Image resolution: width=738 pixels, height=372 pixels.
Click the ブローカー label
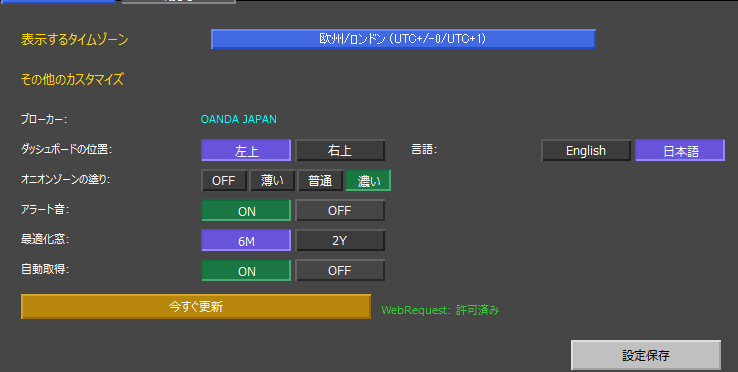(x=44, y=120)
